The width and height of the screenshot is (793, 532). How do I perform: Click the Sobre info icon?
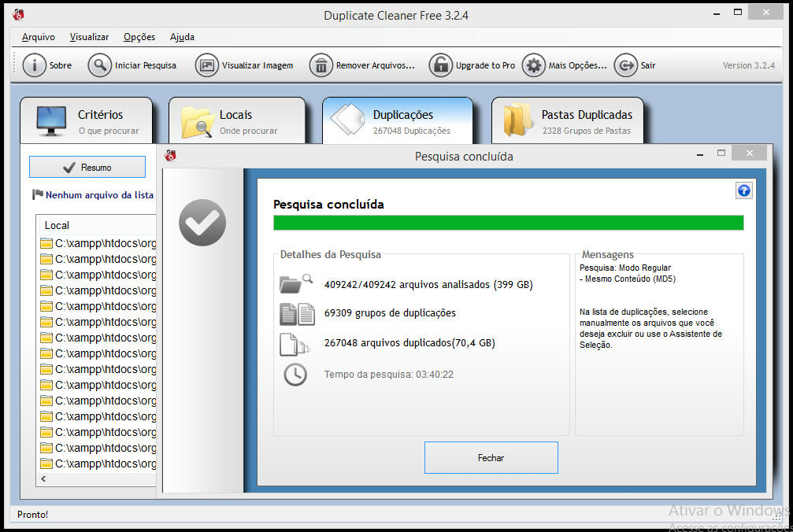(x=35, y=65)
